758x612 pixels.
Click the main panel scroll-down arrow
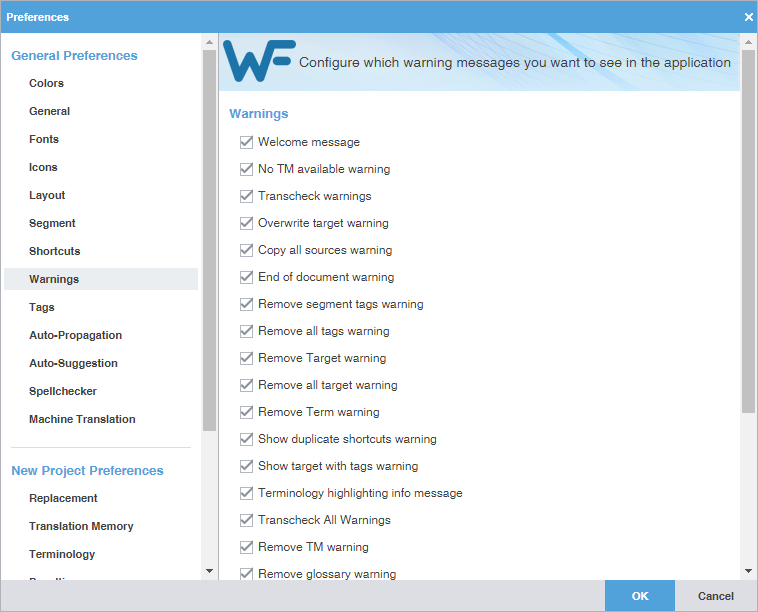click(x=748, y=571)
